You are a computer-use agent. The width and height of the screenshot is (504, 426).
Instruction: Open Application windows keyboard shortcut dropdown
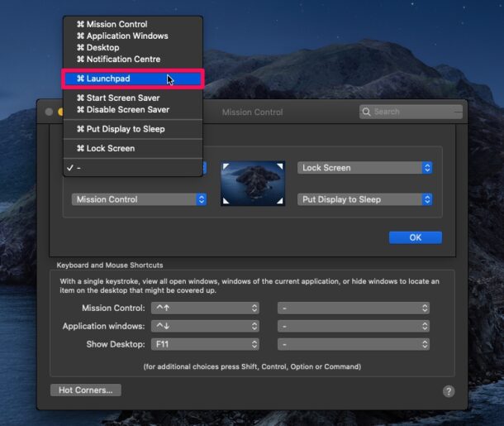pyautogui.click(x=205, y=326)
